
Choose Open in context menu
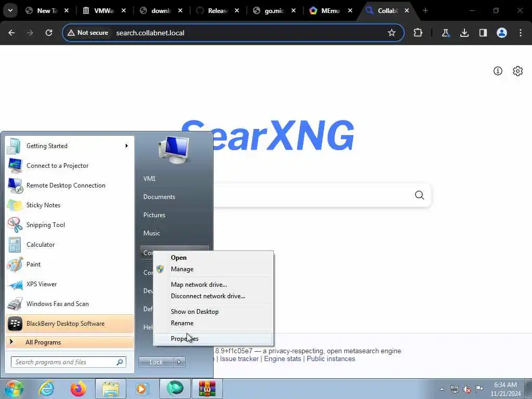[213, 258]
